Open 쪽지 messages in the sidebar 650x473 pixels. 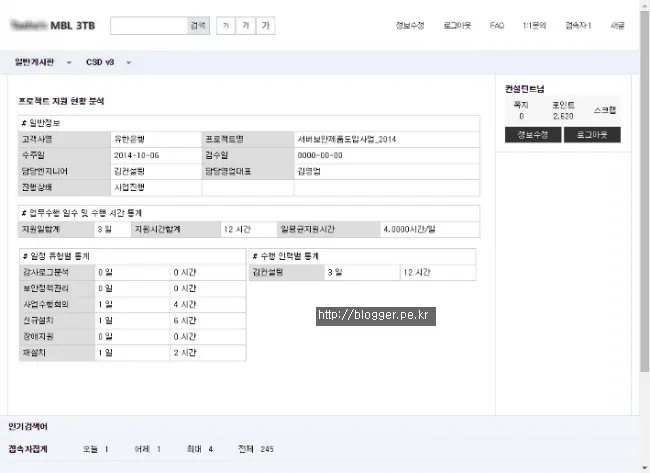click(521, 110)
